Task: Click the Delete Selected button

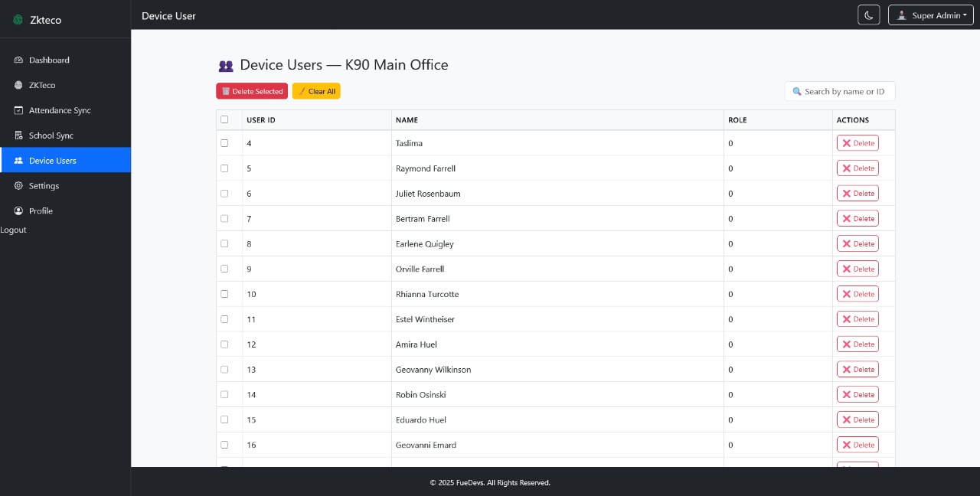Action: point(251,91)
